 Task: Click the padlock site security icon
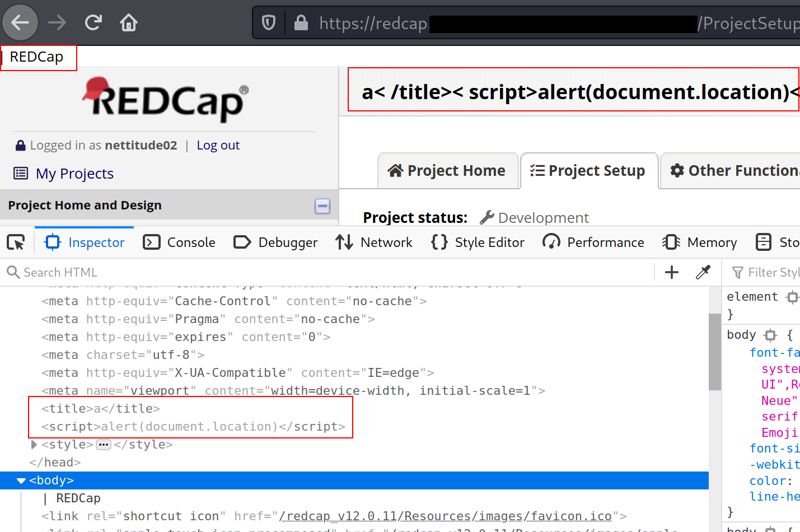click(x=301, y=23)
